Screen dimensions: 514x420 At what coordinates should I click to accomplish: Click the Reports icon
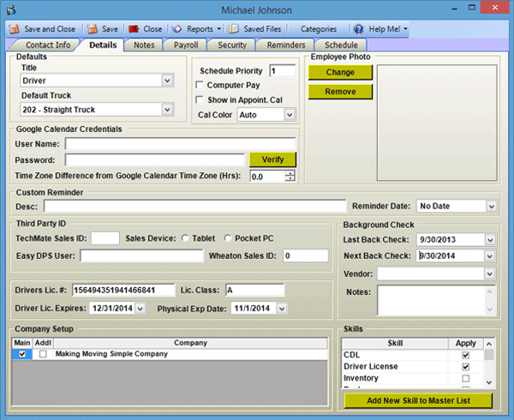pyautogui.click(x=176, y=29)
